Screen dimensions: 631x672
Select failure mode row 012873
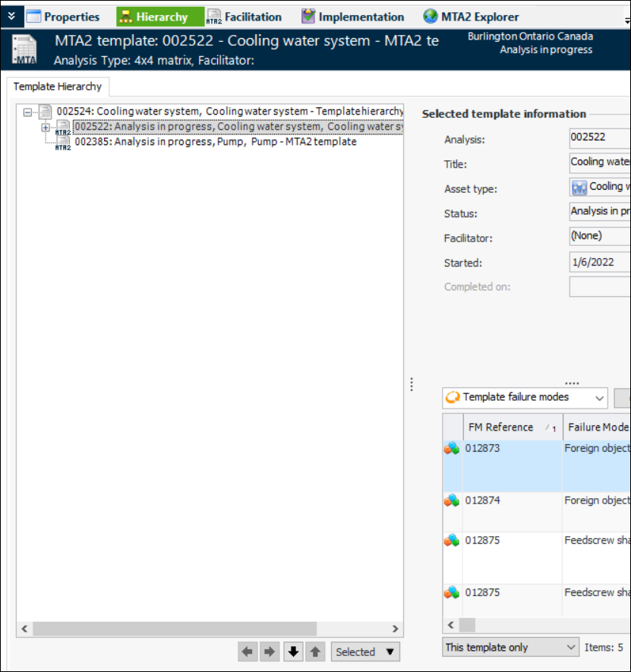536,466
